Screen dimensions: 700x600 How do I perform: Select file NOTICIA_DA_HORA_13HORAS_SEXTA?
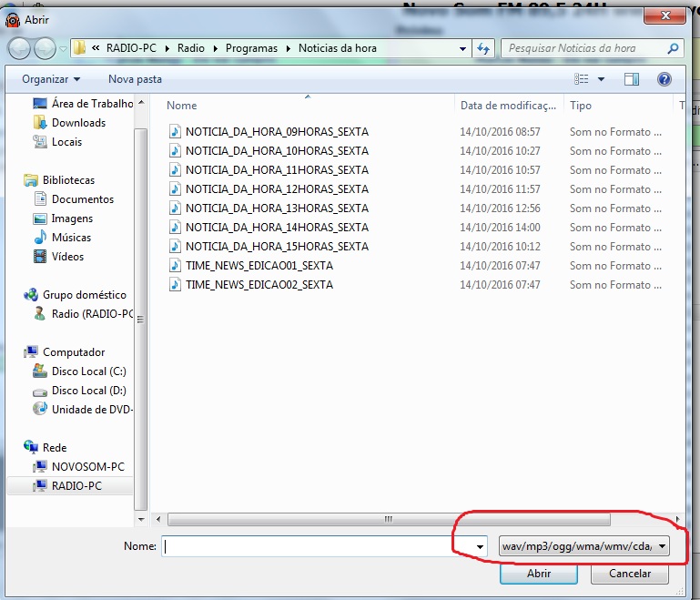[277, 208]
